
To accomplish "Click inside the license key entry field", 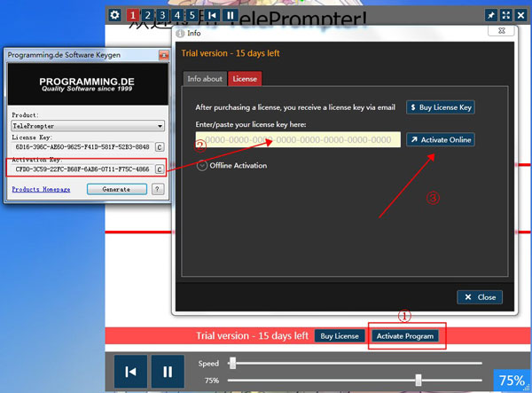I will point(298,140).
